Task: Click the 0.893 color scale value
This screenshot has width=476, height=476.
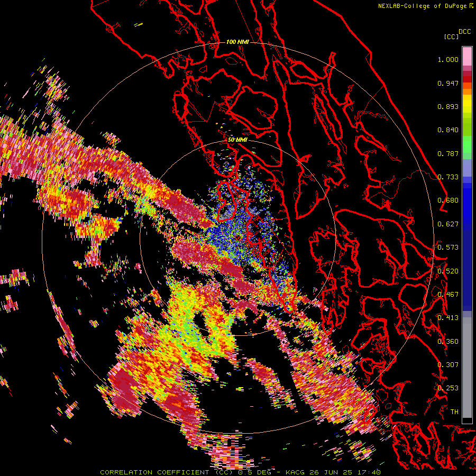Action: pyautogui.click(x=448, y=106)
